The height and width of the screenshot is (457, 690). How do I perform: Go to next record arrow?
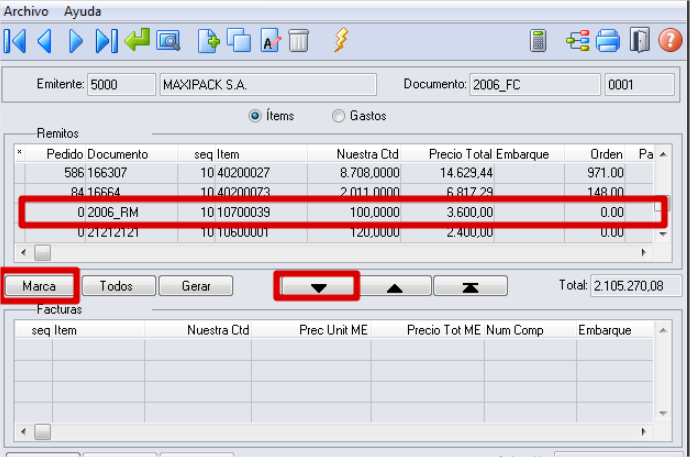76,41
